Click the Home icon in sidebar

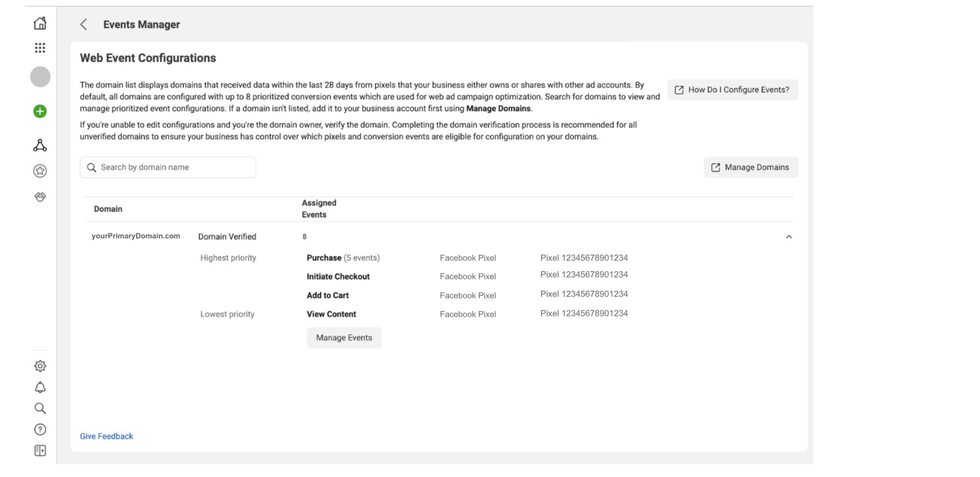[40, 23]
